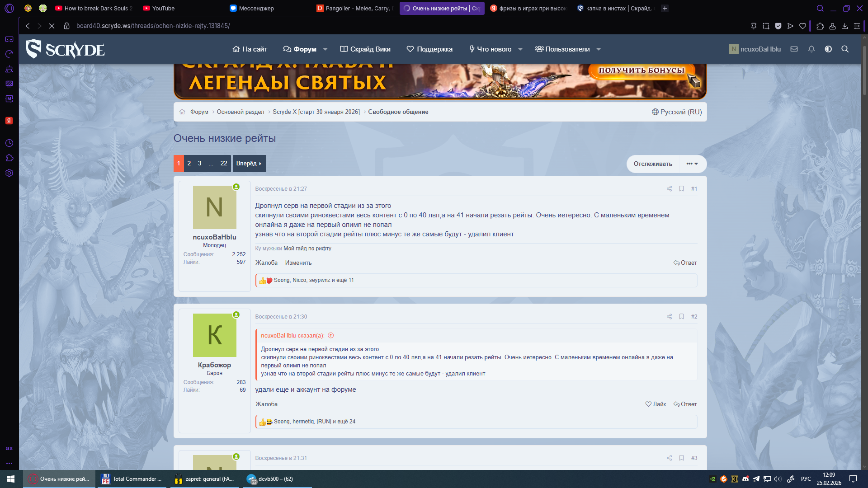The height and width of the screenshot is (488, 868).
Task: Open the private messages envelope icon
Action: click(x=794, y=49)
